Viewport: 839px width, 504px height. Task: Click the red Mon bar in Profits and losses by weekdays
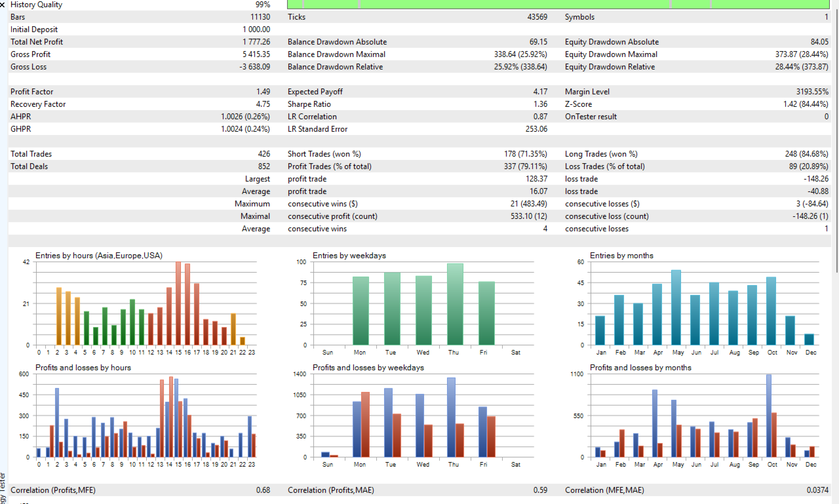pos(366,424)
